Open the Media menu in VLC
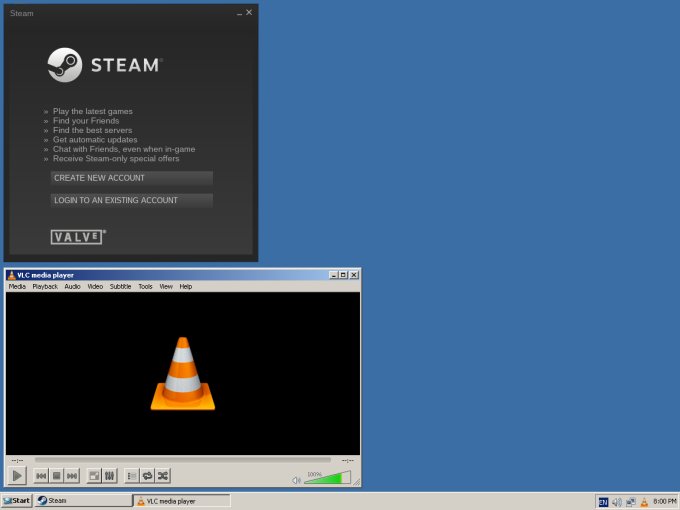The image size is (680, 510). pos(17,287)
